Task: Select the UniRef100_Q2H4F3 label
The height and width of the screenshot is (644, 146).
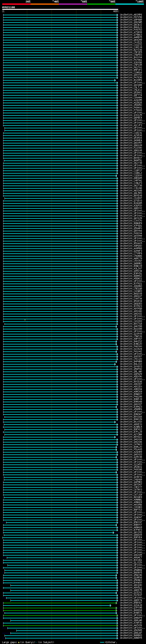Action: pyautogui.click(x=131, y=251)
